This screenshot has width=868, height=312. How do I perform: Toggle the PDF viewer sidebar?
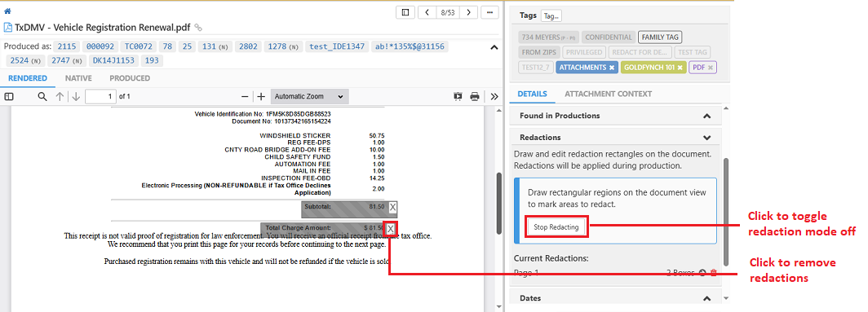(x=9, y=96)
